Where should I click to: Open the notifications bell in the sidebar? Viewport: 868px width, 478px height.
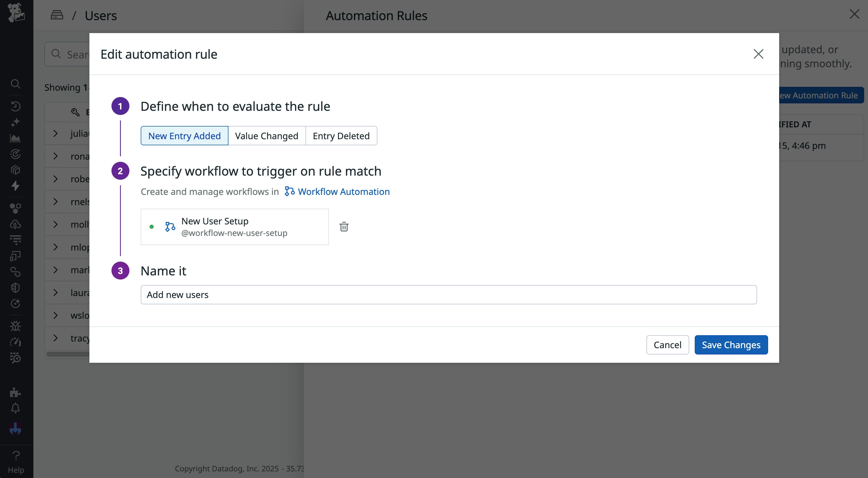point(15,408)
